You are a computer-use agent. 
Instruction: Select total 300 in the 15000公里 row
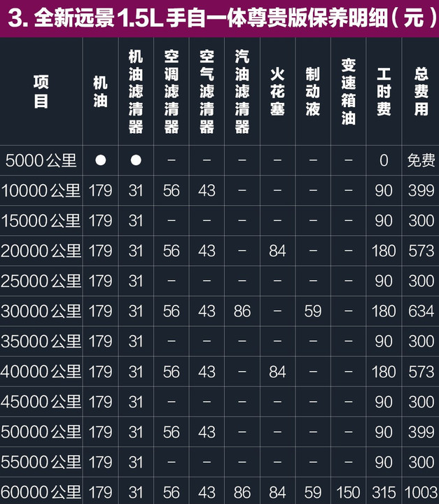click(x=421, y=220)
